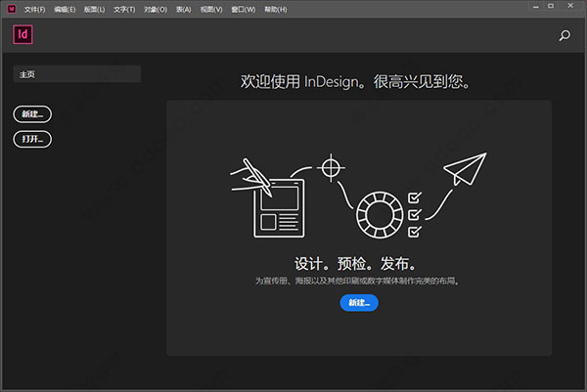Click the blue 新建 button
The width and height of the screenshot is (587, 392).
[x=359, y=303]
